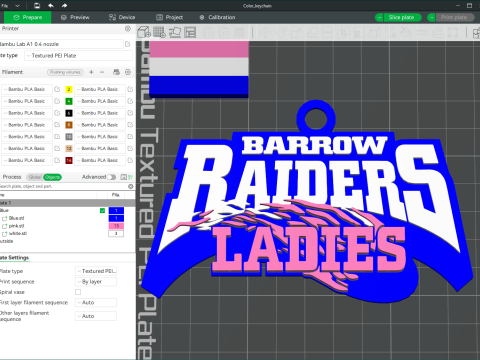Select the Rotate tool in toolbar
The height and width of the screenshot is (360, 480).
pos(281,32)
